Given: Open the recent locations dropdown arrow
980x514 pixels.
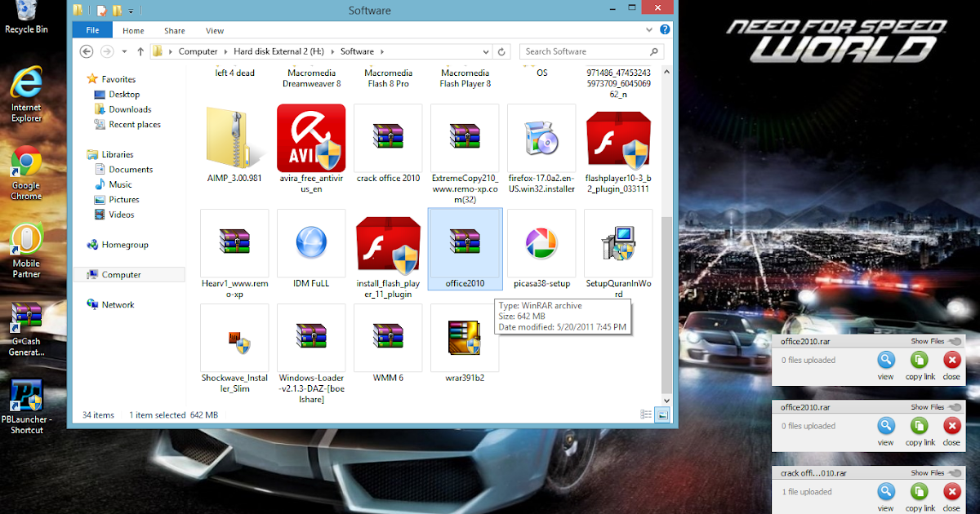Looking at the screenshot, I should [x=123, y=51].
